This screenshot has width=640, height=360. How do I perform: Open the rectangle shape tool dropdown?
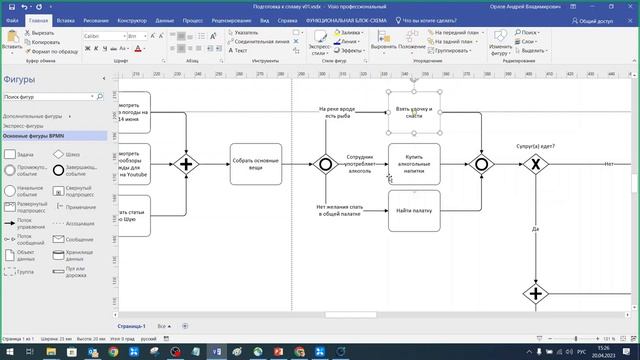[302, 32]
